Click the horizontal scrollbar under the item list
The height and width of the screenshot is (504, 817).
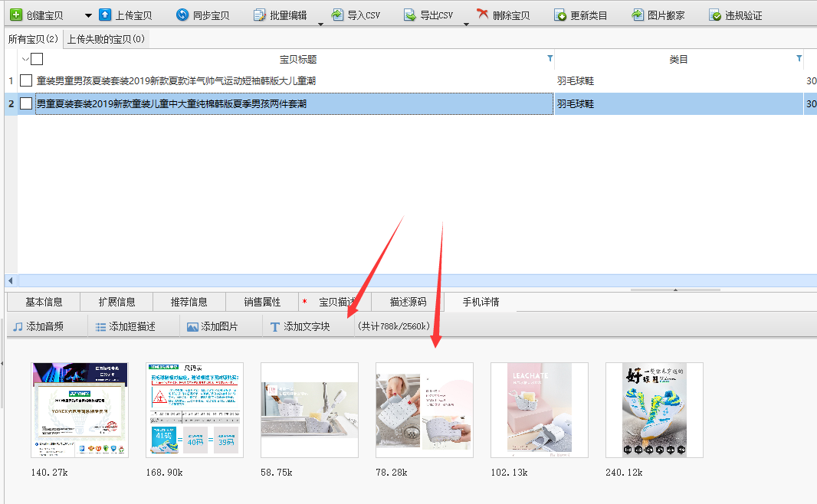click(x=383, y=280)
